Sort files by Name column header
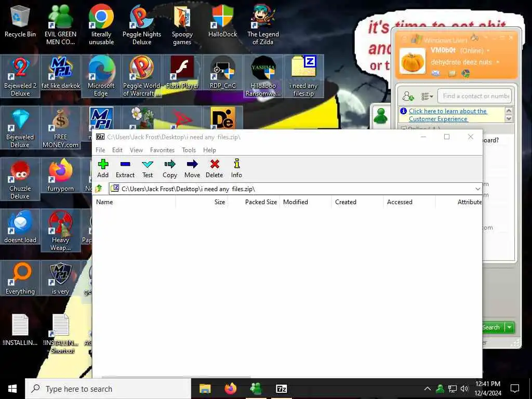Screen dimensions: 532x399 click(134, 202)
